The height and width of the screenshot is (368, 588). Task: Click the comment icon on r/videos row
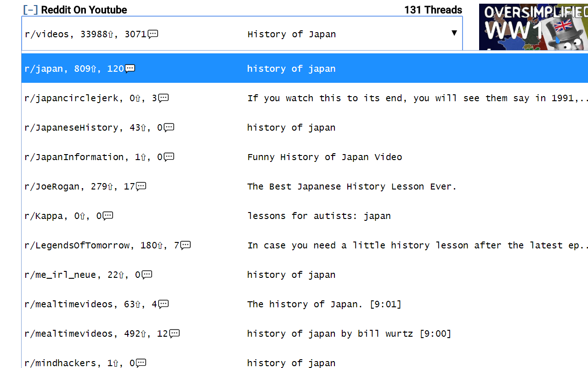click(153, 34)
